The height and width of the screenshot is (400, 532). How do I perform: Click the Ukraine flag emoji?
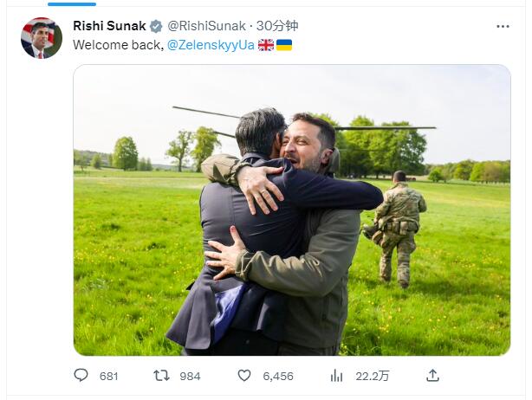coord(284,44)
